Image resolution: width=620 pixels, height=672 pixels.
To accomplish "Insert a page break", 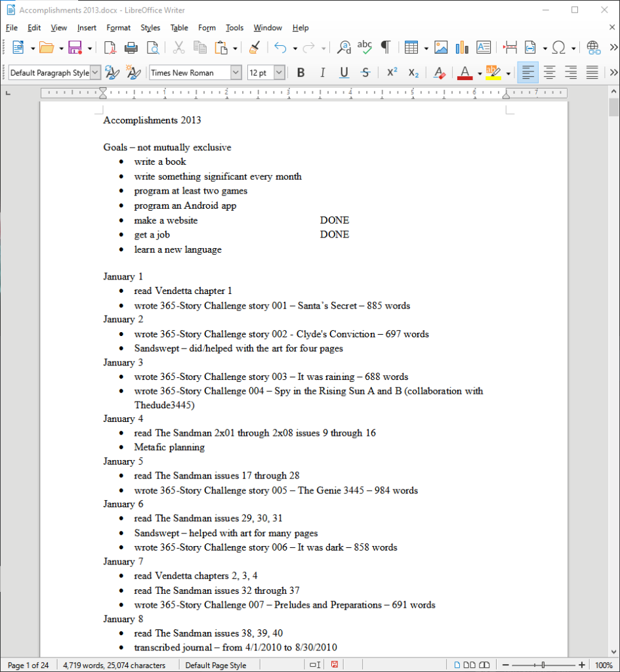I will click(x=510, y=47).
